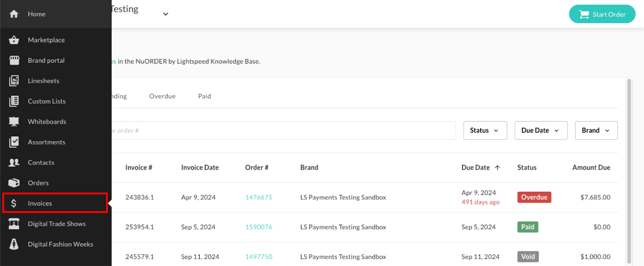Screen dimensions: 644x266
Task: Expand the Brand filter dropdown
Action: (x=596, y=131)
